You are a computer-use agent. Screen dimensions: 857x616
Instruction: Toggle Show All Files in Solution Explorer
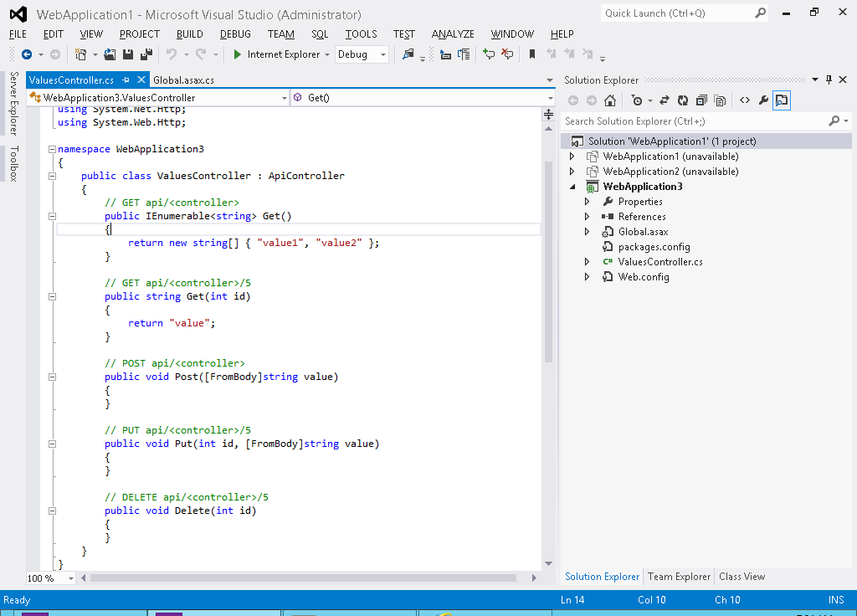click(x=720, y=100)
